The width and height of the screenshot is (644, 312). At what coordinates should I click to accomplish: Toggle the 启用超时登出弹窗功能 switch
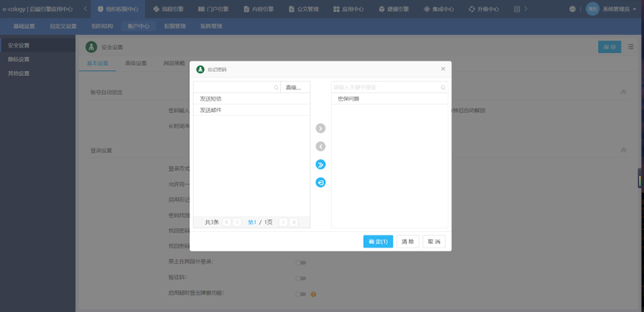click(x=300, y=294)
